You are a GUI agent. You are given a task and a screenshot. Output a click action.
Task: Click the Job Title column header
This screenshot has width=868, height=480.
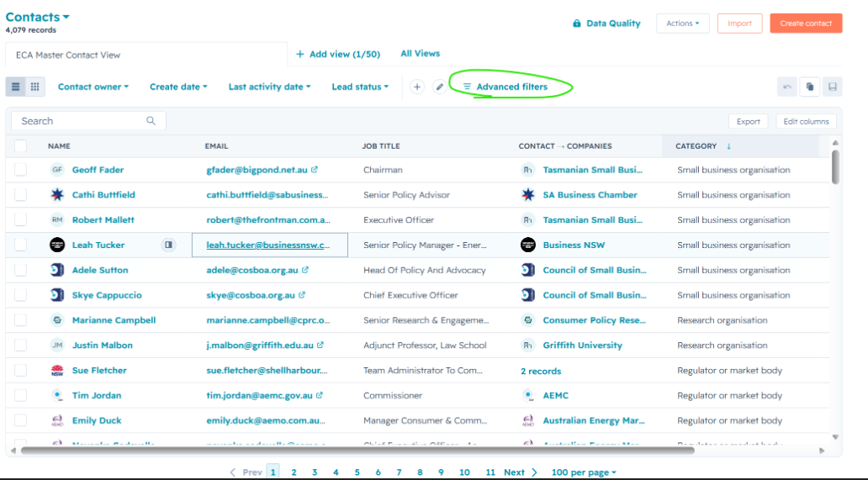pos(381,146)
